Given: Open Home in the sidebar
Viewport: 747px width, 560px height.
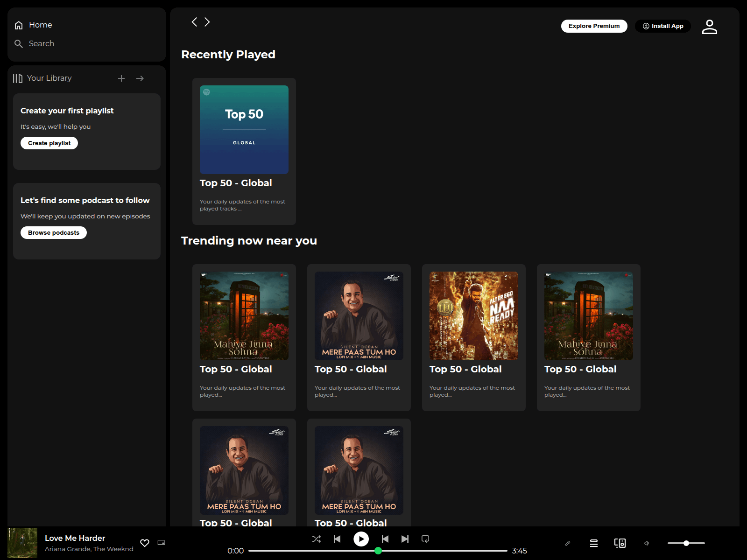Looking at the screenshot, I should click(x=33, y=25).
